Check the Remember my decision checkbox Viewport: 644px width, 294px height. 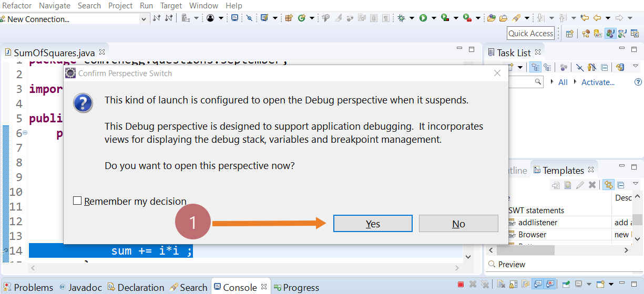[77, 201]
